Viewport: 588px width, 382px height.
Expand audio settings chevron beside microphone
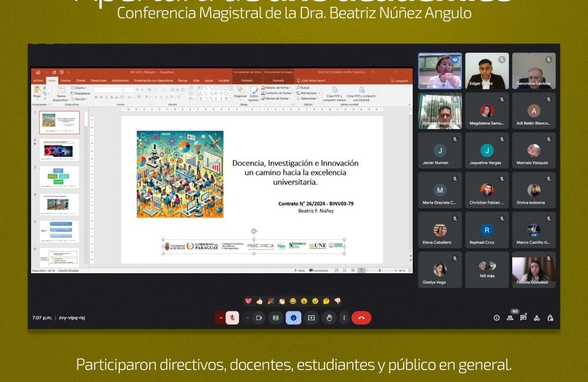220,318
